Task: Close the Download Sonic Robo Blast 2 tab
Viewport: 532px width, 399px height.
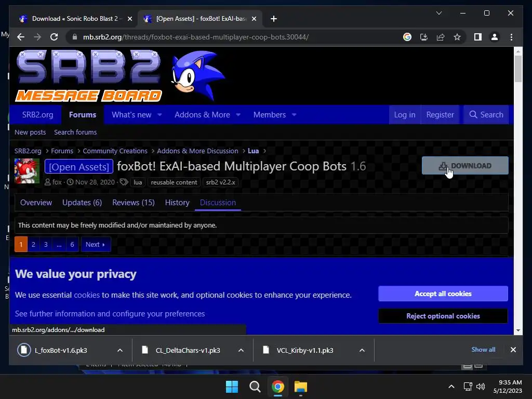Action: pos(129,19)
